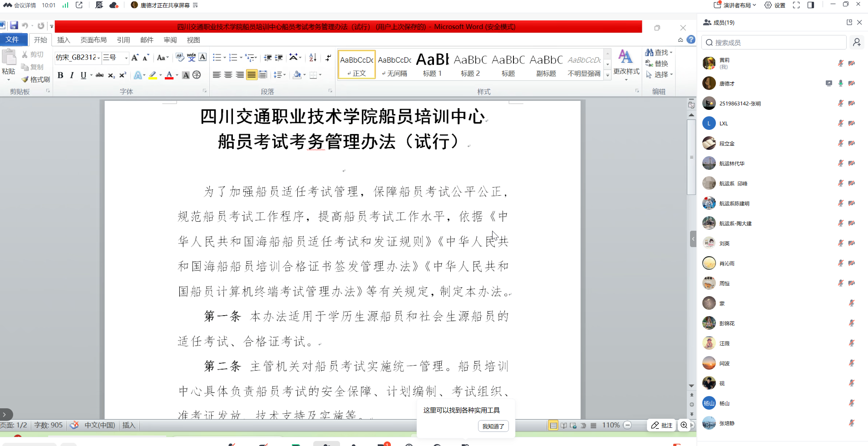Toggle italic formatting

coord(72,75)
